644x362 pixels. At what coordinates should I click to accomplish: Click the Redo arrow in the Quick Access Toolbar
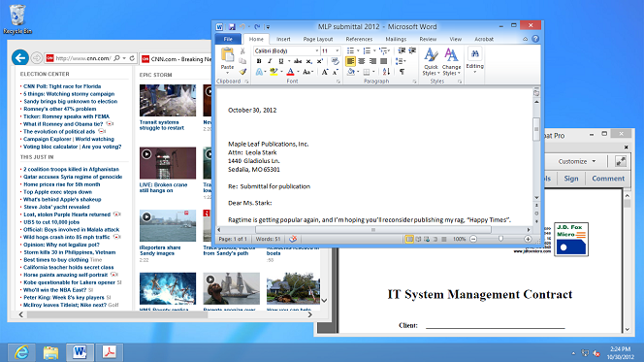(x=257, y=27)
